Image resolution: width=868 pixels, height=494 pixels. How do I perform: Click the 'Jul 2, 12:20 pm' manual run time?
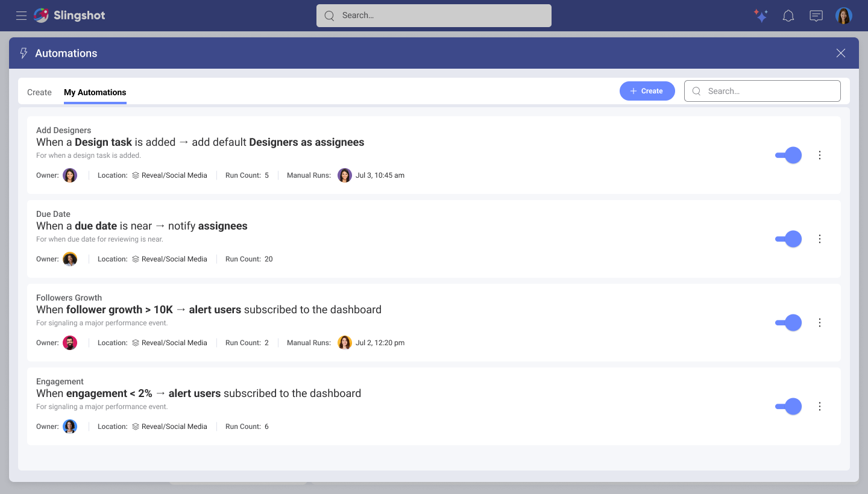pyautogui.click(x=380, y=343)
